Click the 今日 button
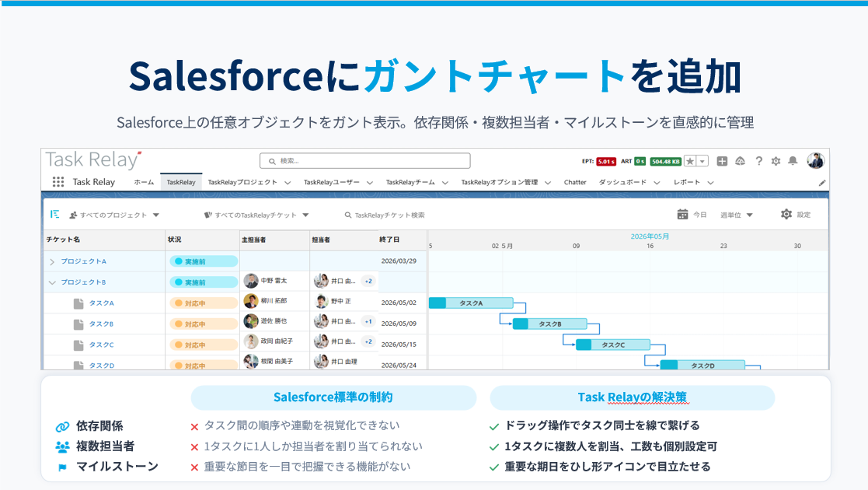Screen dimensions: 868x490 pyautogui.click(x=700, y=215)
